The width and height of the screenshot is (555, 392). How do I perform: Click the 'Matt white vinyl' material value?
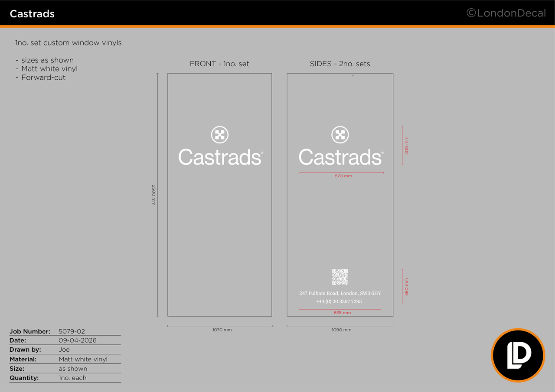(x=83, y=359)
